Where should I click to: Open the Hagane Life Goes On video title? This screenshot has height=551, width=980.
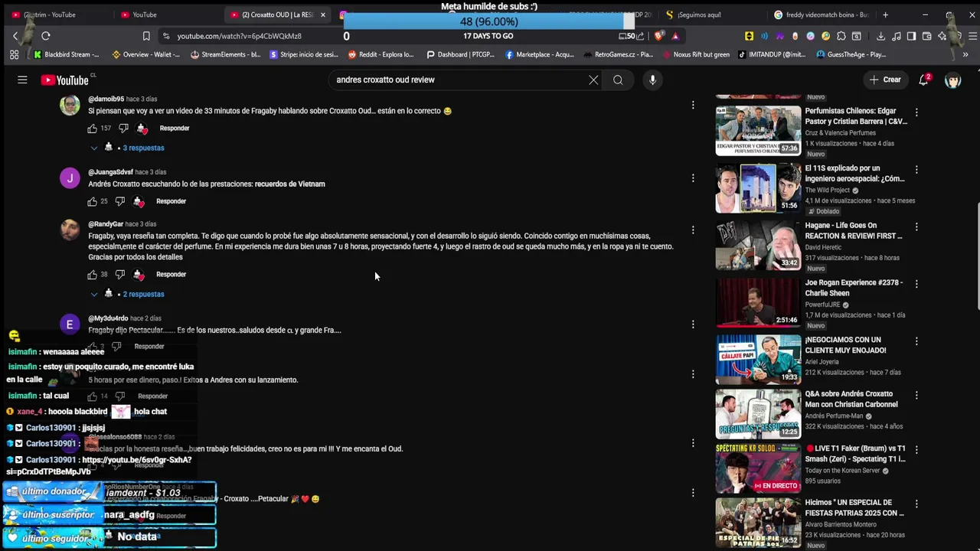(853, 230)
